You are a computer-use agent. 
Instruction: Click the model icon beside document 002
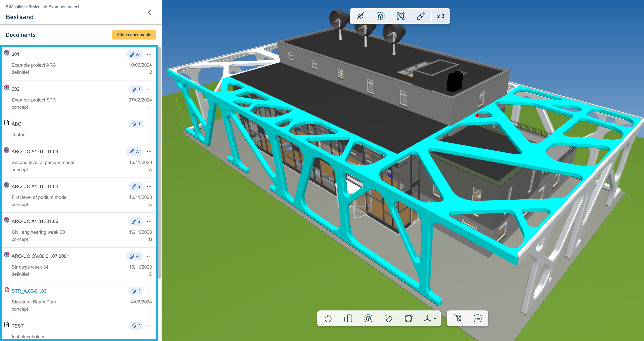coord(7,87)
